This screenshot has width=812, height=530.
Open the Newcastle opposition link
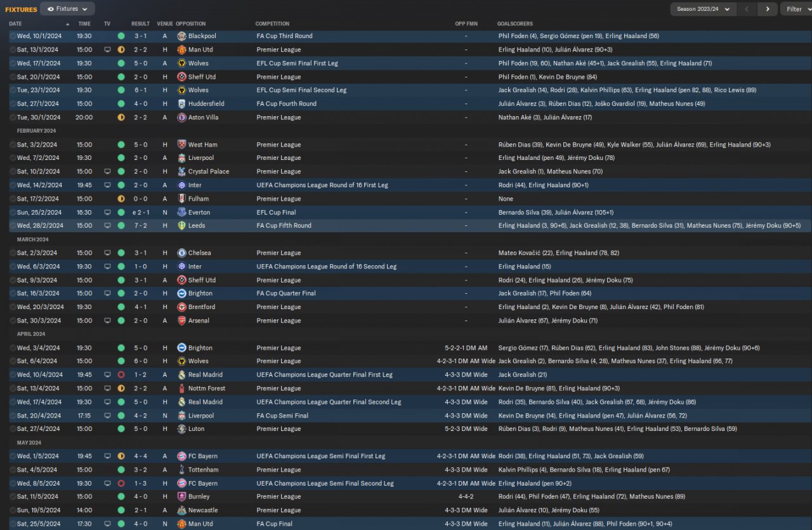click(x=203, y=510)
